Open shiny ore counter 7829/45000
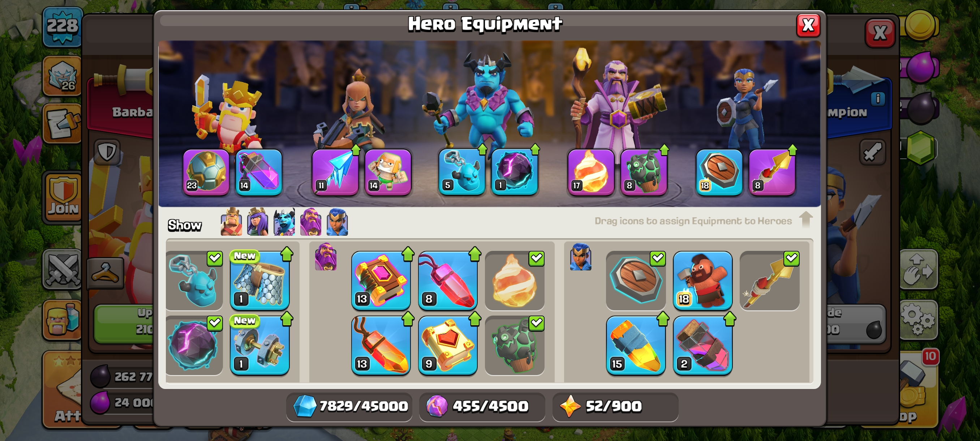The height and width of the screenshot is (441, 980). [350, 406]
